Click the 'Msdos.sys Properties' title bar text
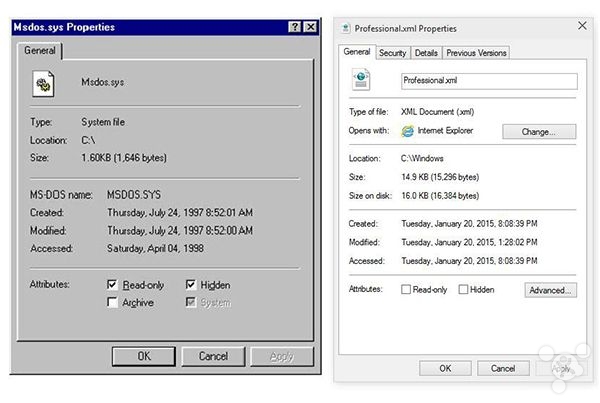This screenshot has height=403, width=600. coord(64,27)
